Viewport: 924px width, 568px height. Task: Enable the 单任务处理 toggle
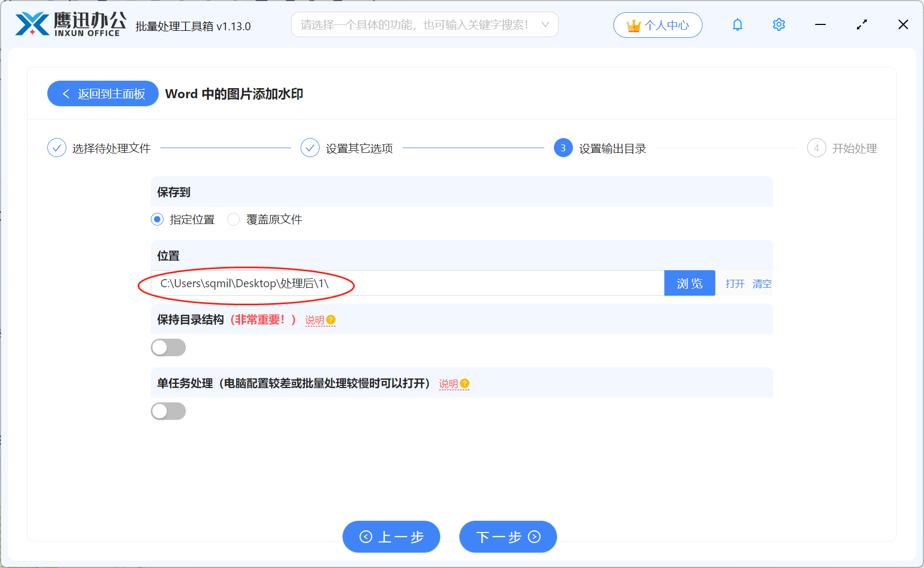click(x=168, y=411)
